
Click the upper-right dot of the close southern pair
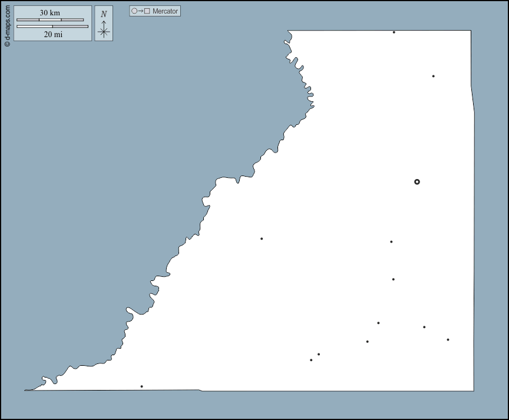point(319,354)
